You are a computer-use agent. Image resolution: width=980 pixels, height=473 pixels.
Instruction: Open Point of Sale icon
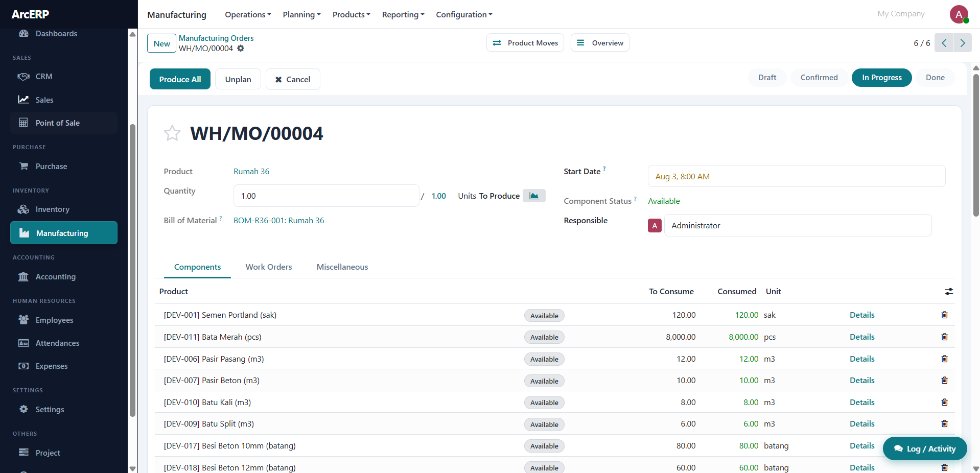[x=24, y=123]
